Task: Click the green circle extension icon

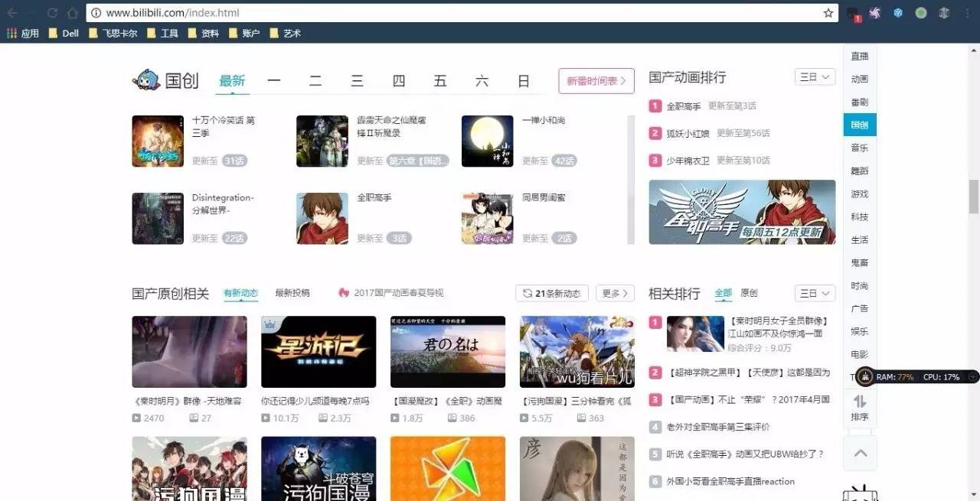Action: click(x=921, y=13)
